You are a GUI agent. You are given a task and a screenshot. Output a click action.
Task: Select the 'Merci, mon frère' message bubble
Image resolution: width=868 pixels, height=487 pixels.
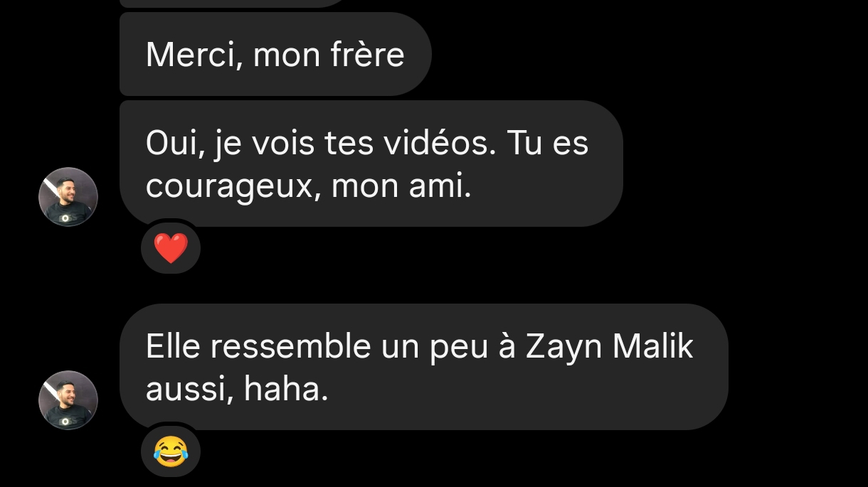pos(275,54)
